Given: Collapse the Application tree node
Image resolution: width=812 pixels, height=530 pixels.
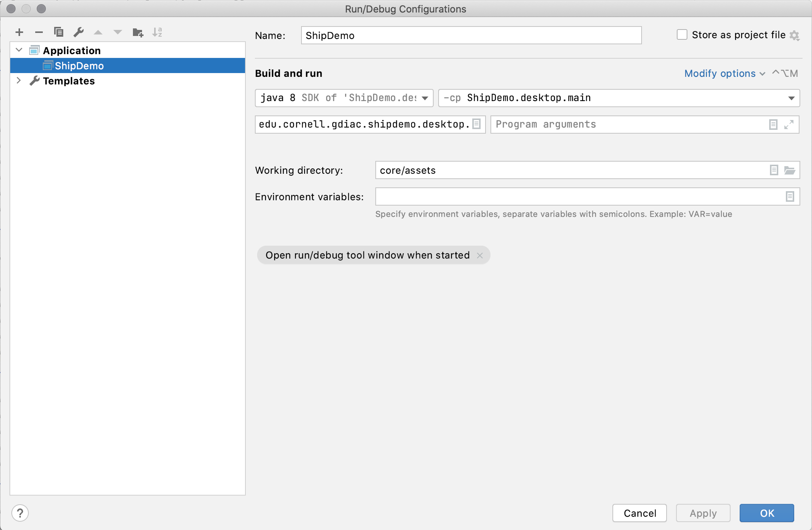Looking at the screenshot, I should pyautogui.click(x=19, y=50).
